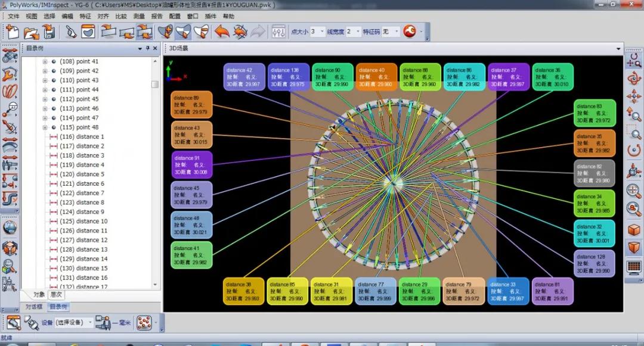Click the new project icon in toolbar
Screen dimensions: 644x346
point(13,32)
